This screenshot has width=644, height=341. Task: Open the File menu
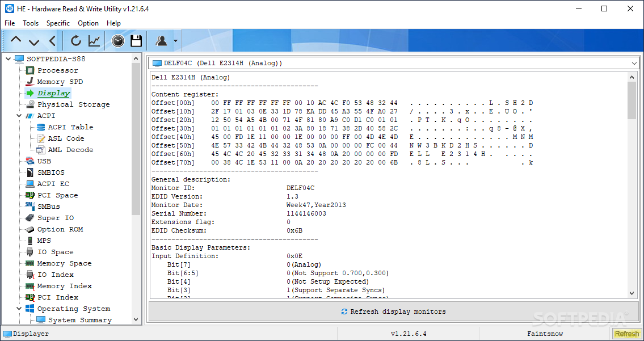pyautogui.click(x=10, y=23)
